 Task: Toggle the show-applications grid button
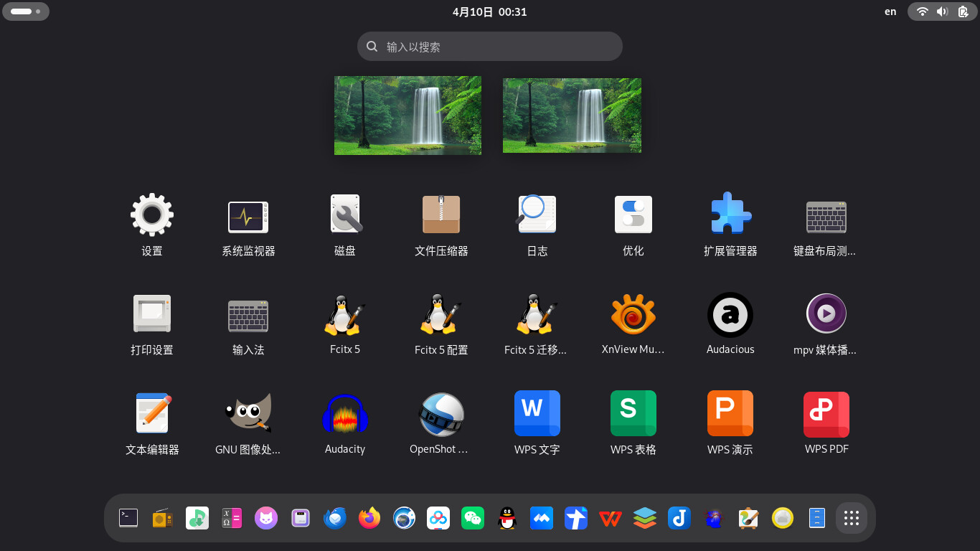click(x=852, y=518)
